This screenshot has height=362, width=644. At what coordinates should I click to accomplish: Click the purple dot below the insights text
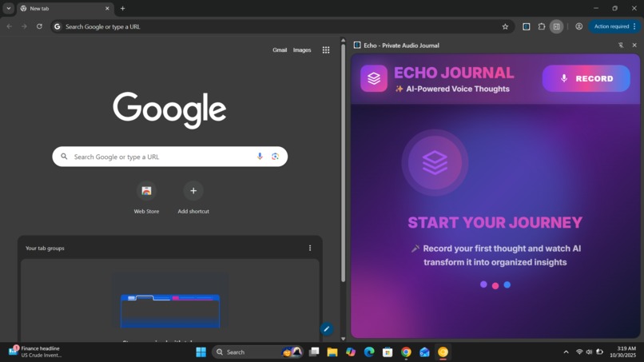coord(483,284)
